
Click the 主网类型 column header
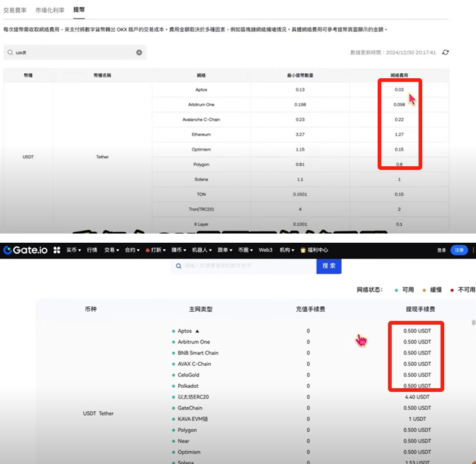point(200,309)
